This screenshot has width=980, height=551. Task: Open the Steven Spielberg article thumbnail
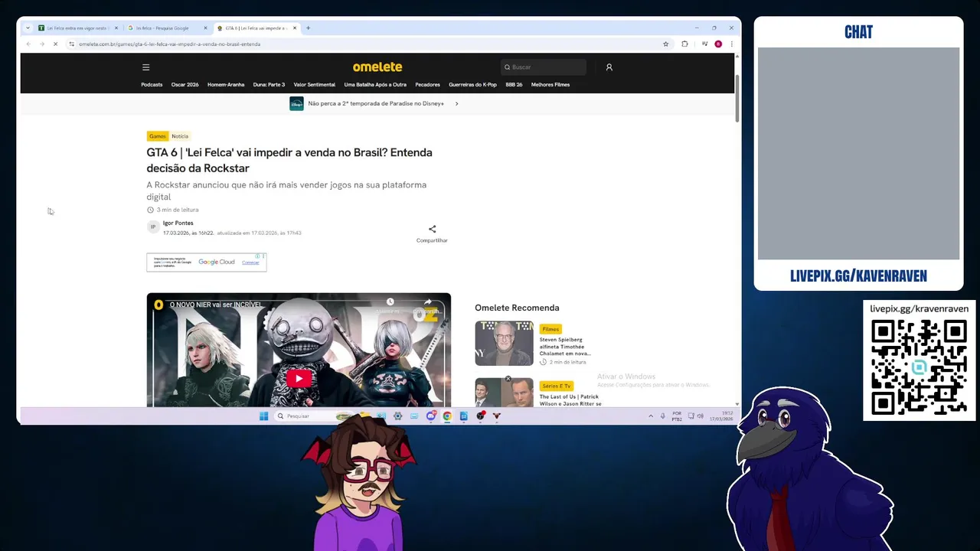click(504, 343)
